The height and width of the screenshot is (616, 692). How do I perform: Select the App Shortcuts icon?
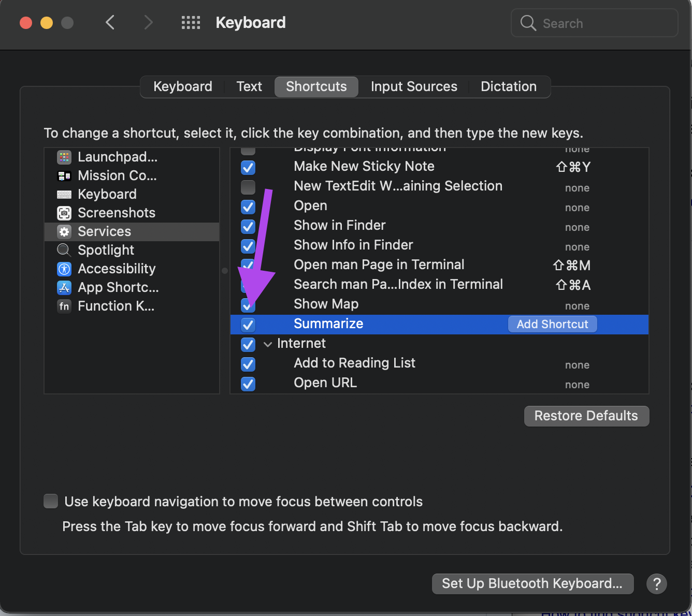tap(64, 287)
